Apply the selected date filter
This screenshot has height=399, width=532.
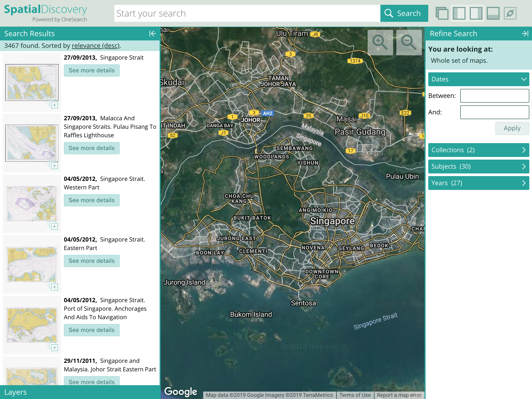tap(512, 128)
